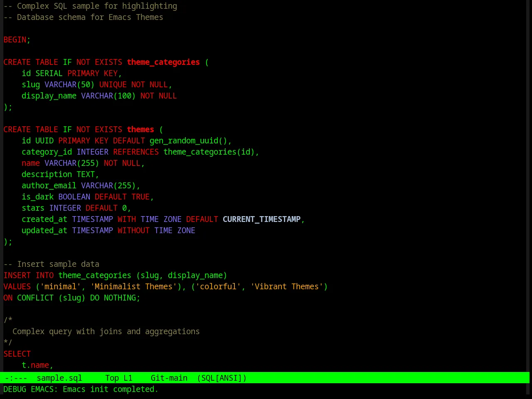The width and height of the screenshot is (532, 399).
Task: Click NOTHING keyword
Action: coord(120,298)
